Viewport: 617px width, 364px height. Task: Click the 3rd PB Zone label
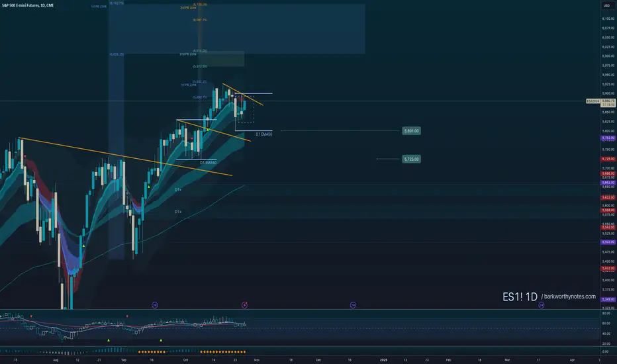[x=188, y=7]
